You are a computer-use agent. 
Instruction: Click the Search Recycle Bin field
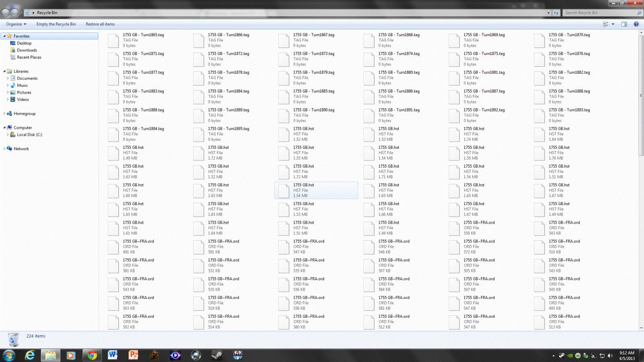600,13
